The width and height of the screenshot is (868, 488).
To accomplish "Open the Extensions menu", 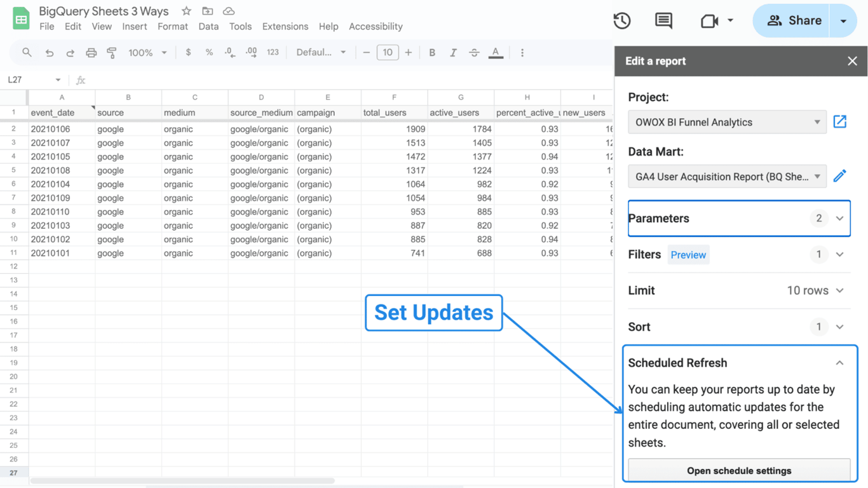I will [285, 27].
